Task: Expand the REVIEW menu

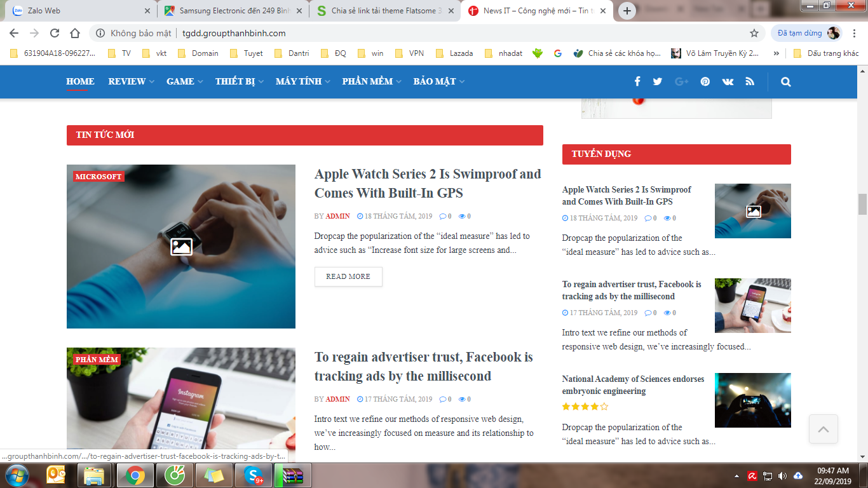Action: pos(131,81)
